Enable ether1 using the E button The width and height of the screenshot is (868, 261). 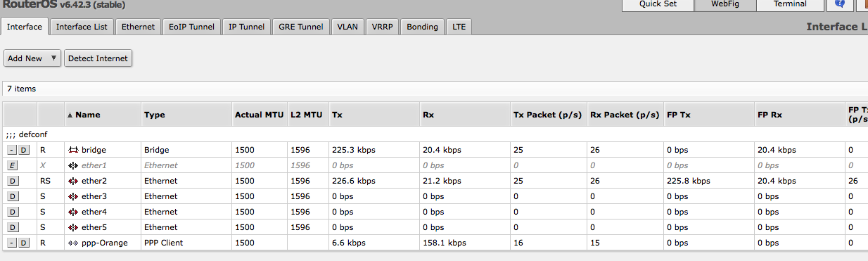pos(13,165)
